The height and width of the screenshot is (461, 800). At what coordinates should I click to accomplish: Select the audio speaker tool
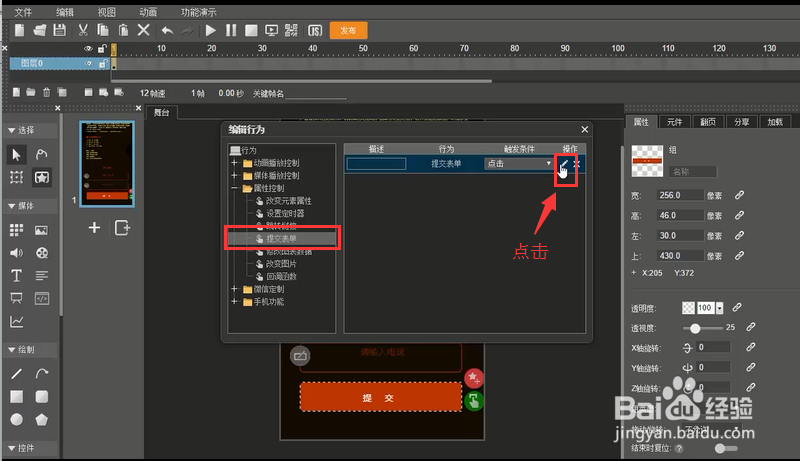[x=16, y=253]
